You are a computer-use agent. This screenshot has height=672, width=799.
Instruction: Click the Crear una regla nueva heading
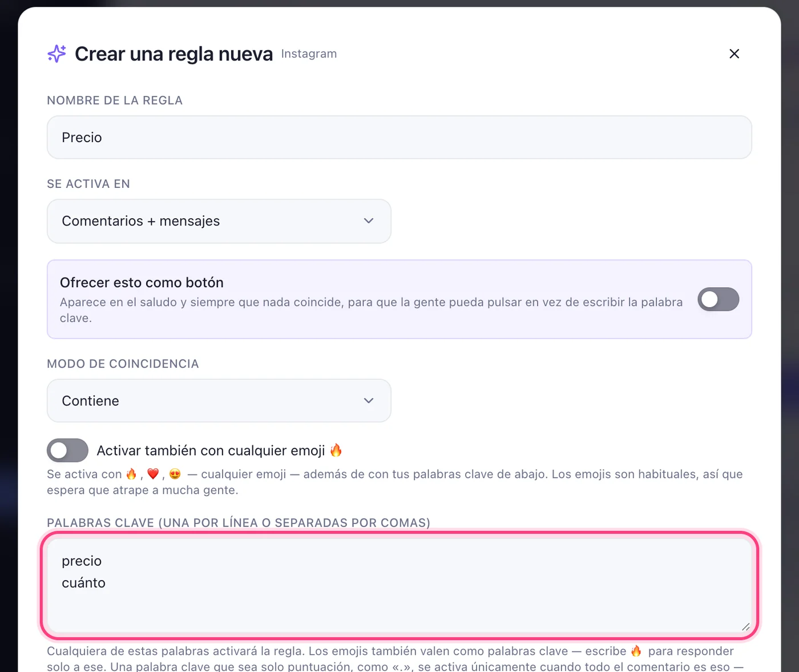click(173, 54)
